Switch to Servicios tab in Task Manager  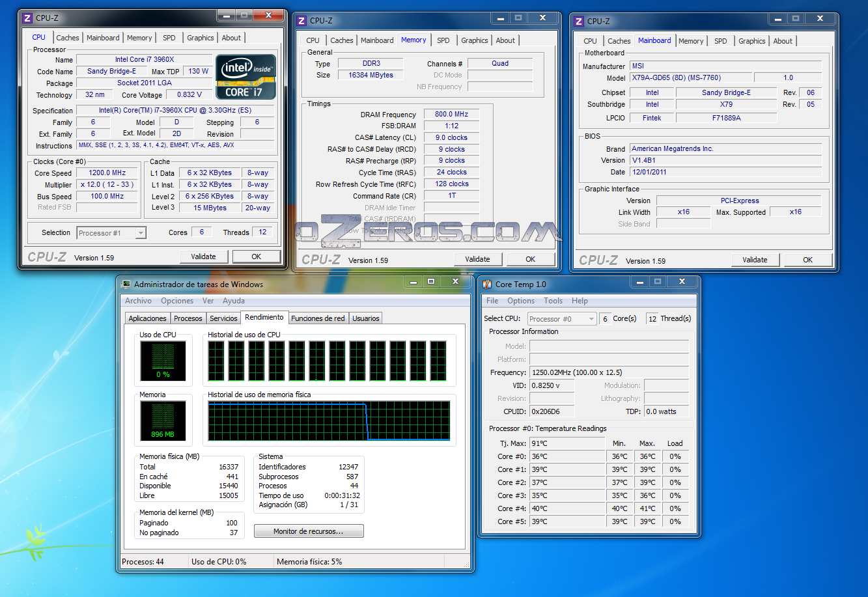click(223, 318)
